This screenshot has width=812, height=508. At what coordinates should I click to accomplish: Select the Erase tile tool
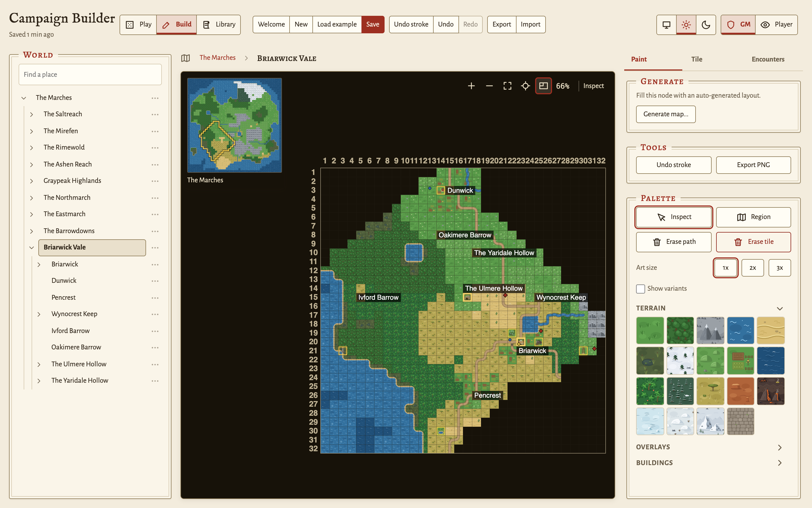tap(753, 242)
